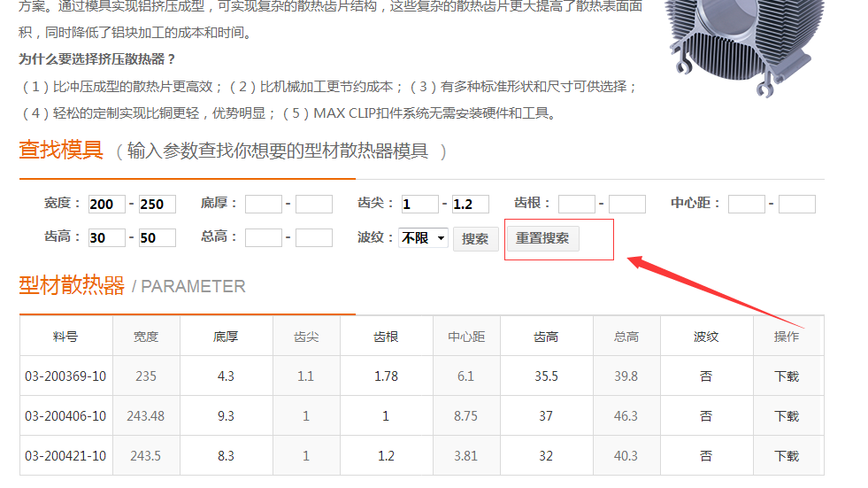Click the 宽度 minimum input field
Screen dimensions: 868x488
tap(106, 205)
